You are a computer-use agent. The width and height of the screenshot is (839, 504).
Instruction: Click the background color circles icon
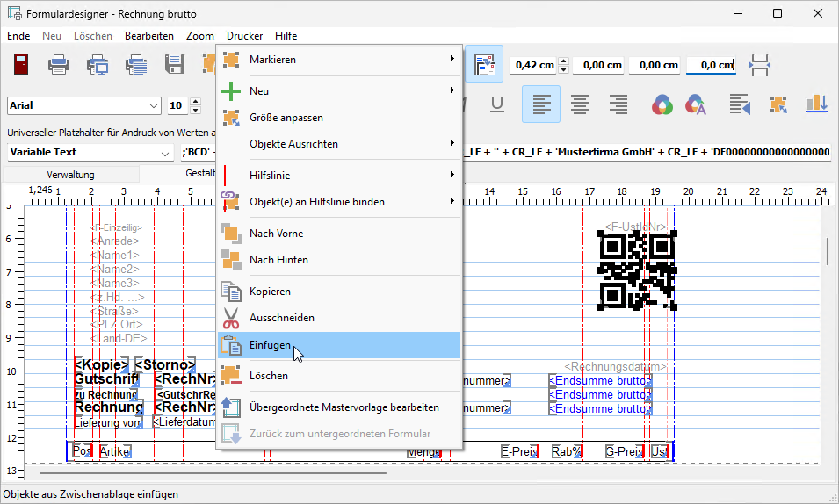(662, 104)
